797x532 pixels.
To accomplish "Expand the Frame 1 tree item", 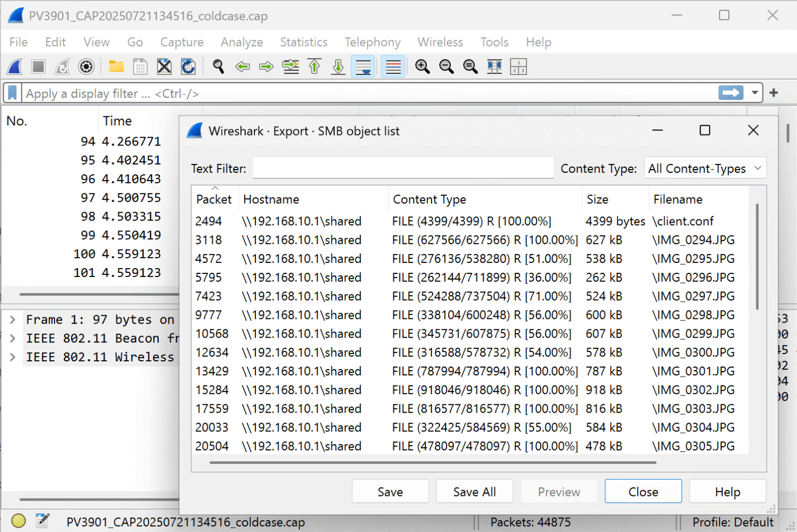I will click(13, 319).
